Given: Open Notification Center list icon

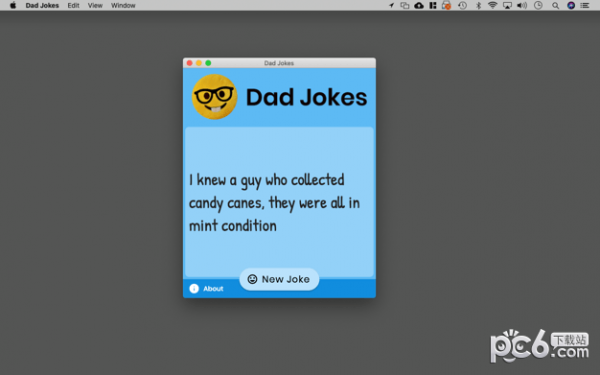Looking at the screenshot, I should [585, 5].
